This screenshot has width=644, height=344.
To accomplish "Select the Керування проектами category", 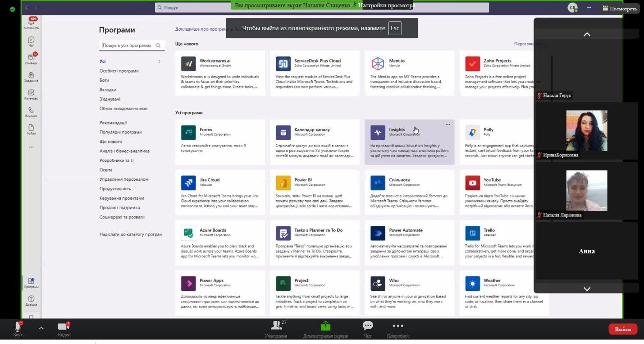I will (122, 198).
